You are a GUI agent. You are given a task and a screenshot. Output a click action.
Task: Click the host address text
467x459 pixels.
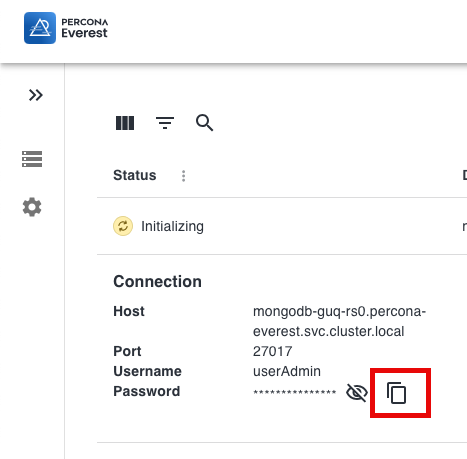click(x=339, y=321)
